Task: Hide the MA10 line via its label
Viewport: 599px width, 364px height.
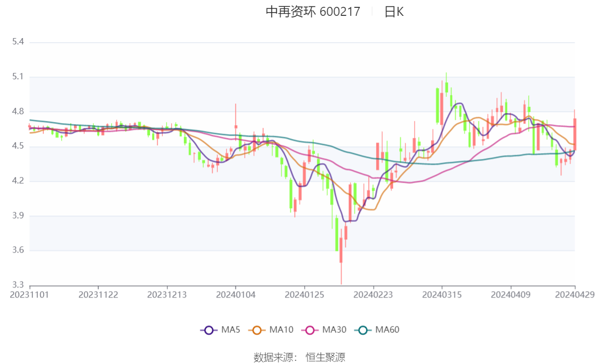Action: coord(281,330)
